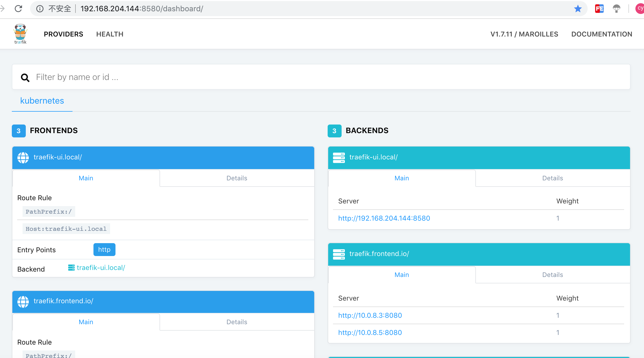Open the HEALTH page
The height and width of the screenshot is (358, 644).
click(110, 34)
